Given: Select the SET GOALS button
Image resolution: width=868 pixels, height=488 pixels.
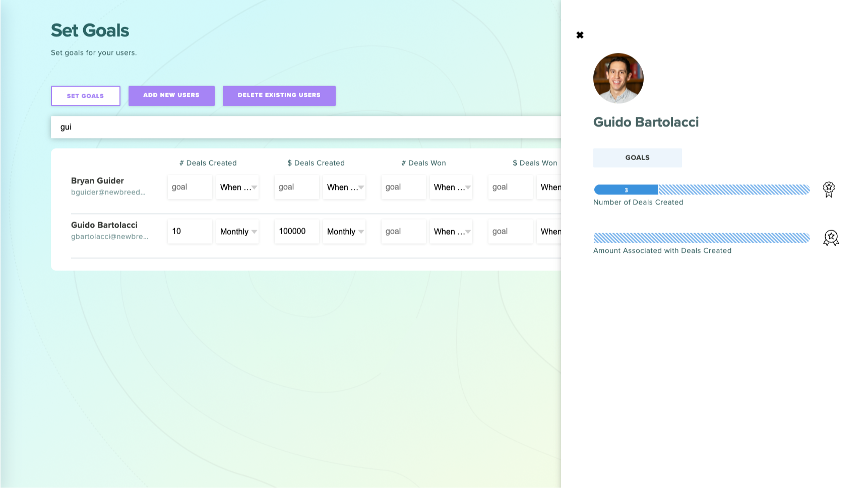Looking at the screenshot, I should tap(85, 95).
